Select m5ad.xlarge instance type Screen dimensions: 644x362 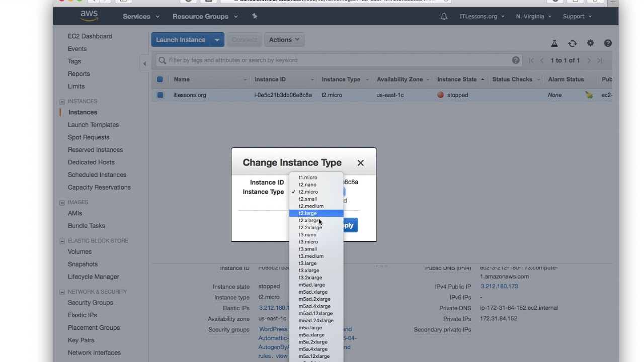click(316, 292)
